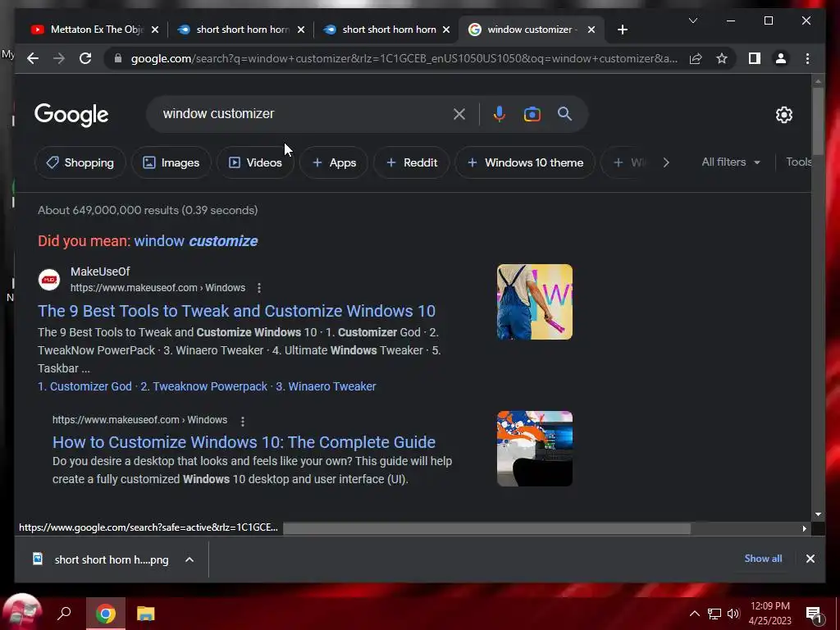Open Windows Start button
This screenshot has width=840, height=630.
(x=22, y=613)
